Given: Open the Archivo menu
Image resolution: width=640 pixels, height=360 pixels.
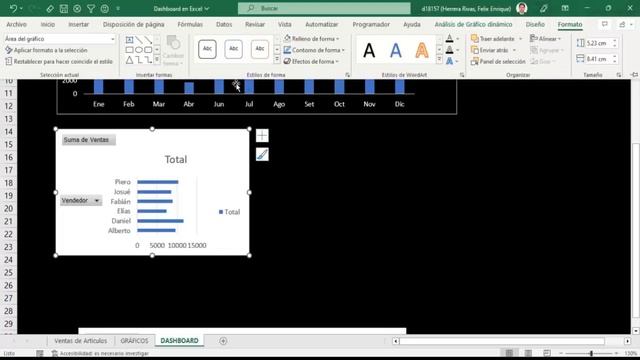Looking at the screenshot, I should pyautogui.click(x=17, y=24).
